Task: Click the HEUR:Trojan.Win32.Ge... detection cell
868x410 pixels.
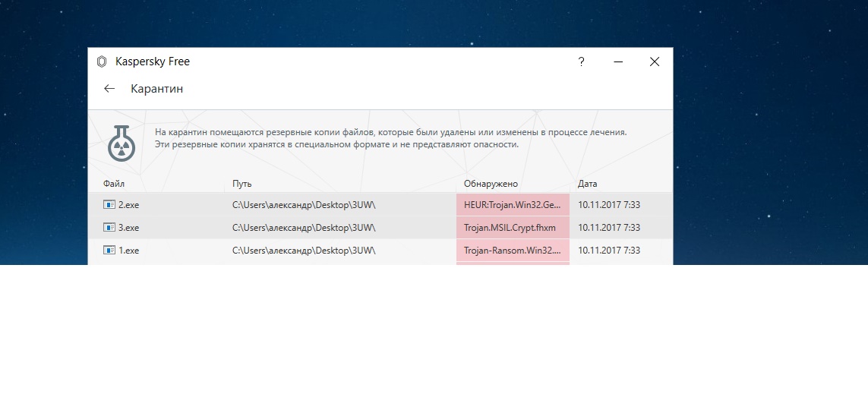Action: (513, 205)
